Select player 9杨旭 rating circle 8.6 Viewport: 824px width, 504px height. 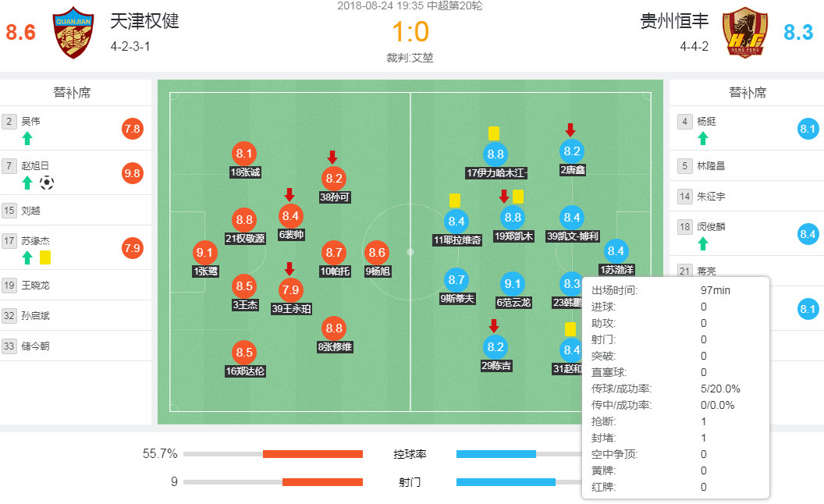[x=377, y=253]
